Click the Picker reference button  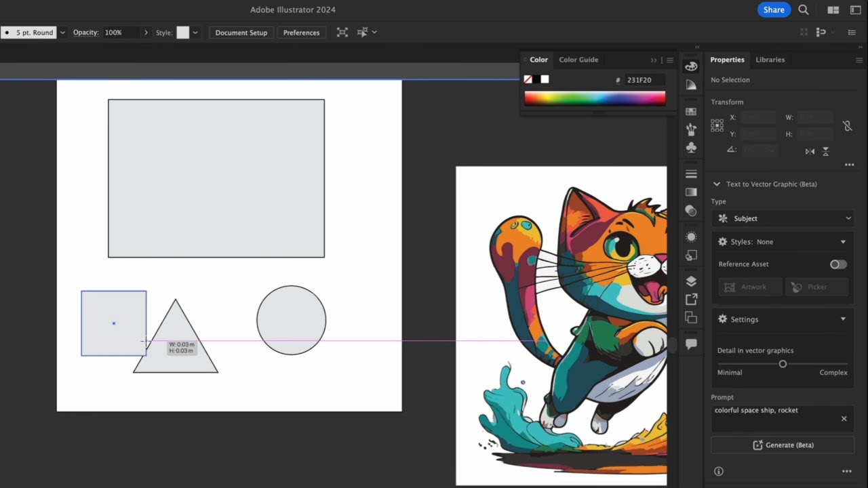pyautogui.click(x=816, y=287)
